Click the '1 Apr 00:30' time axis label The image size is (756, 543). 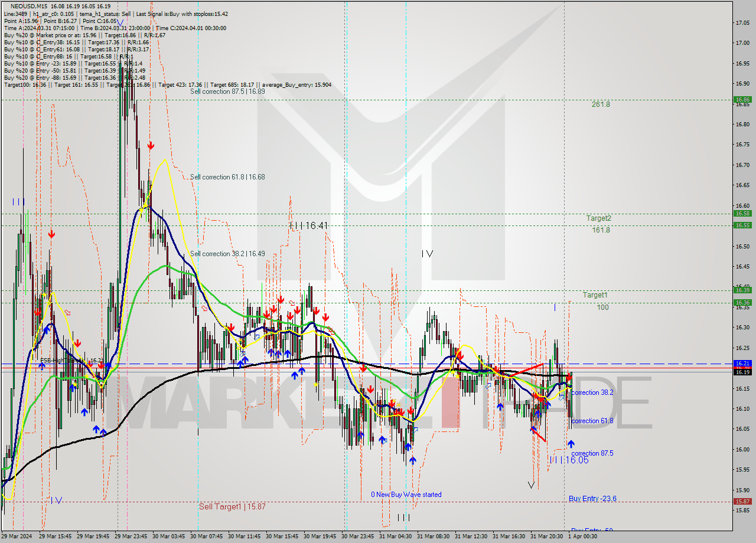[x=582, y=537]
